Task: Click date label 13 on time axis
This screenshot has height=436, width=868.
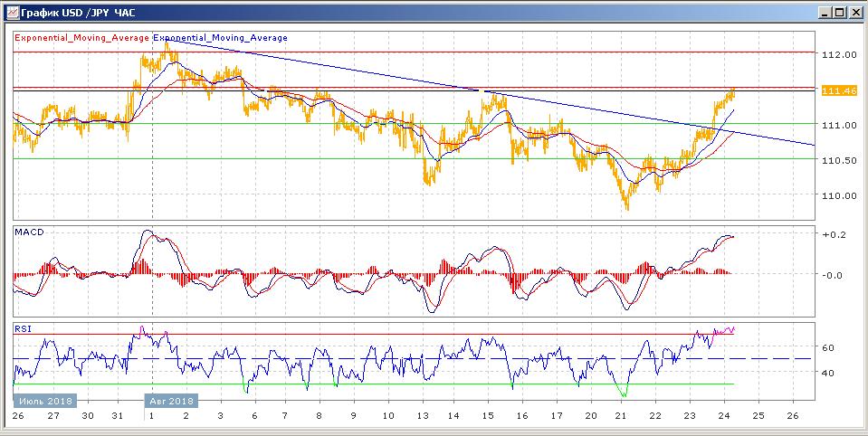Action: pos(423,416)
